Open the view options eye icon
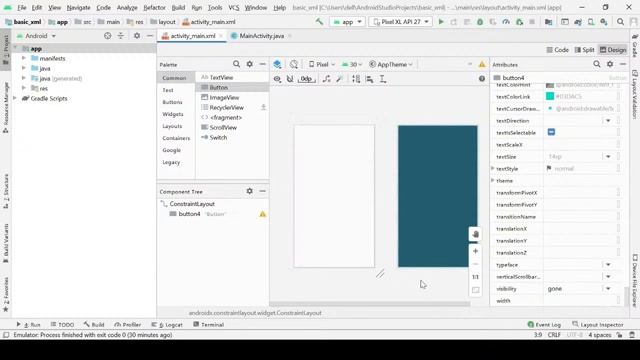Screen dimensions: 640x360 (x=277, y=79)
